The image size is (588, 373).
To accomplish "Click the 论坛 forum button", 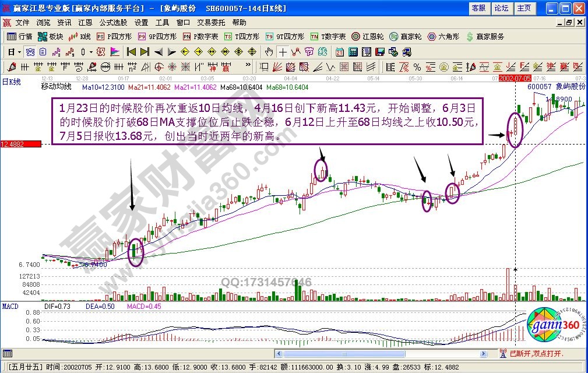I will (501, 8).
